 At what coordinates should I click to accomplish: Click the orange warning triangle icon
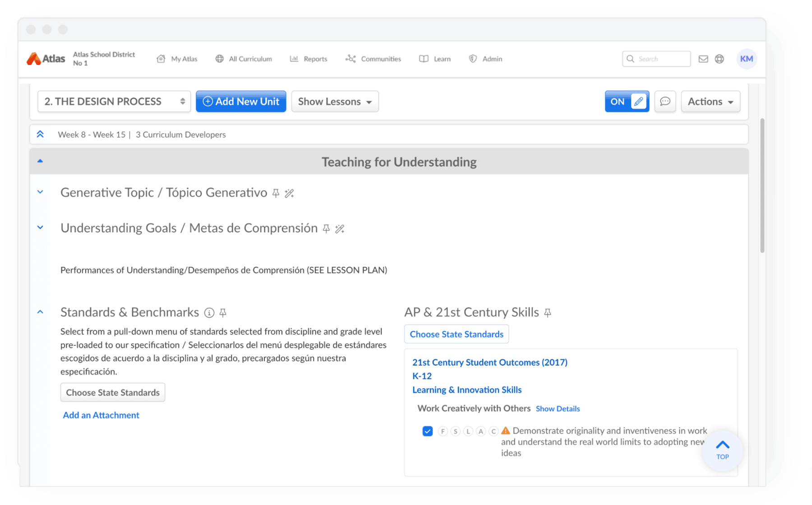(505, 431)
